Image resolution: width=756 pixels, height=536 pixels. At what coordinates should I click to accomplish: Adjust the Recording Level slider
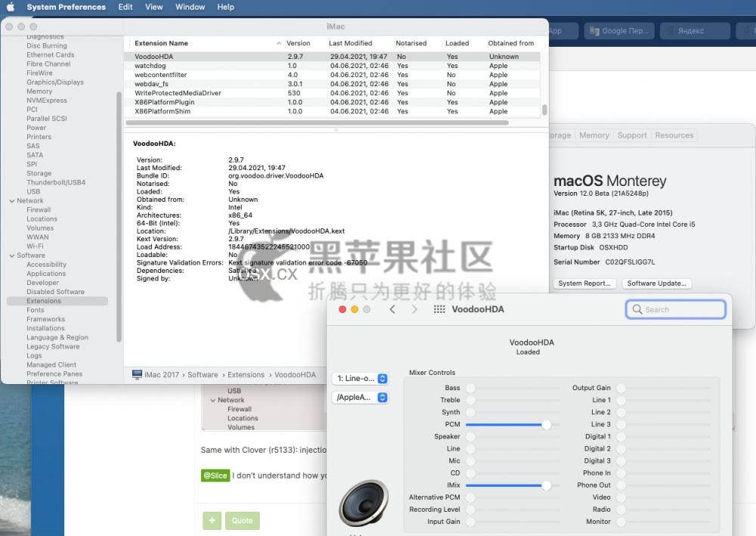pos(513,509)
